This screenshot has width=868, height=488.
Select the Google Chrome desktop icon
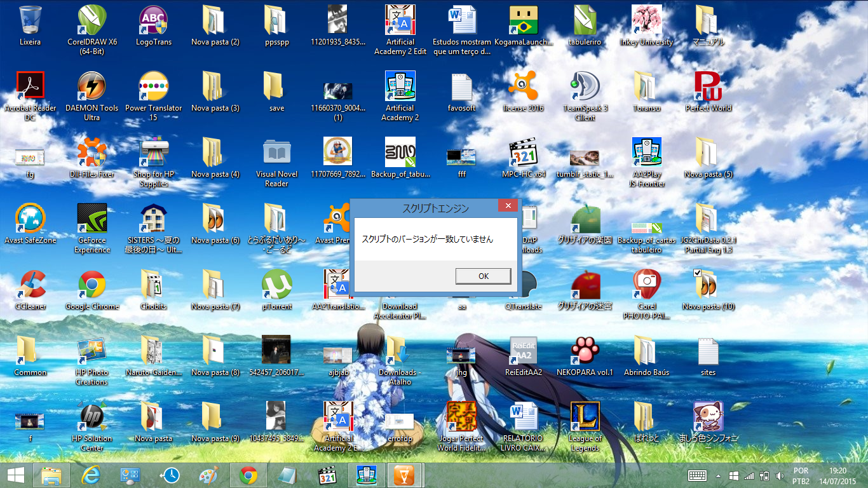(x=92, y=290)
